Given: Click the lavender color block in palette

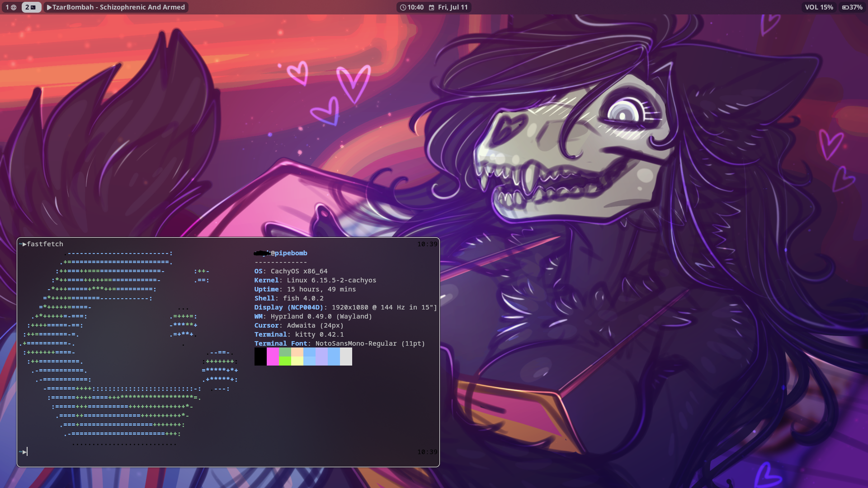Looking at the screenshot, I should 321,357.
